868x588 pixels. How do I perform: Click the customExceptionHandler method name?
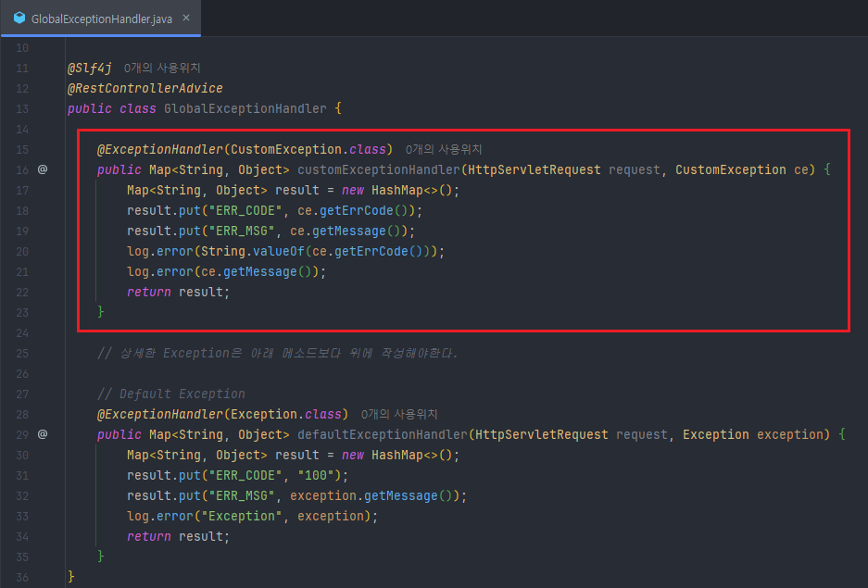[x=379, y=169]
